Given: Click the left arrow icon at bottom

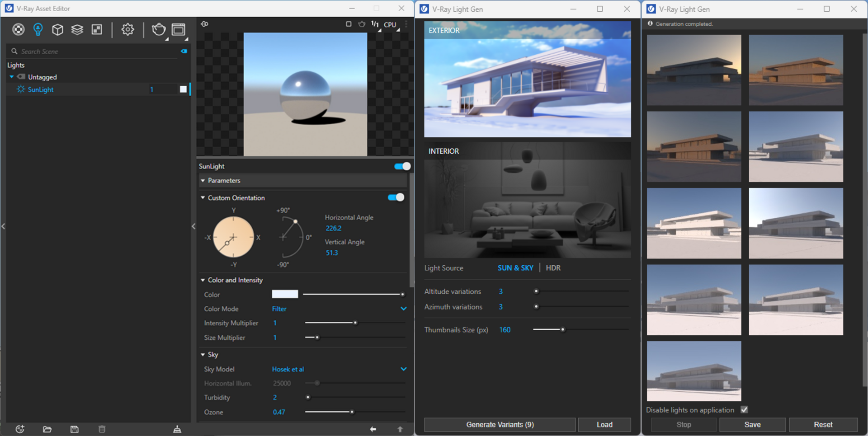Looking at the screenshot, I should pos(373,429).
